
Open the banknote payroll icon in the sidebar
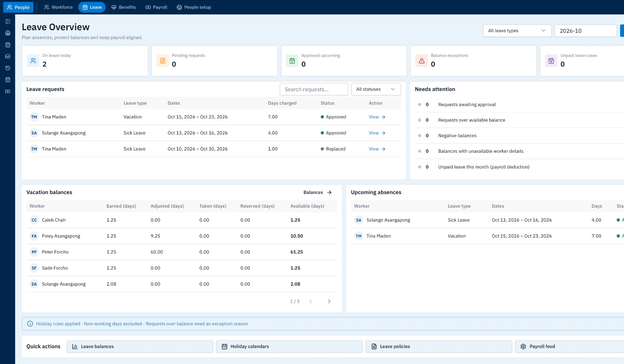[x=8, y=91]
